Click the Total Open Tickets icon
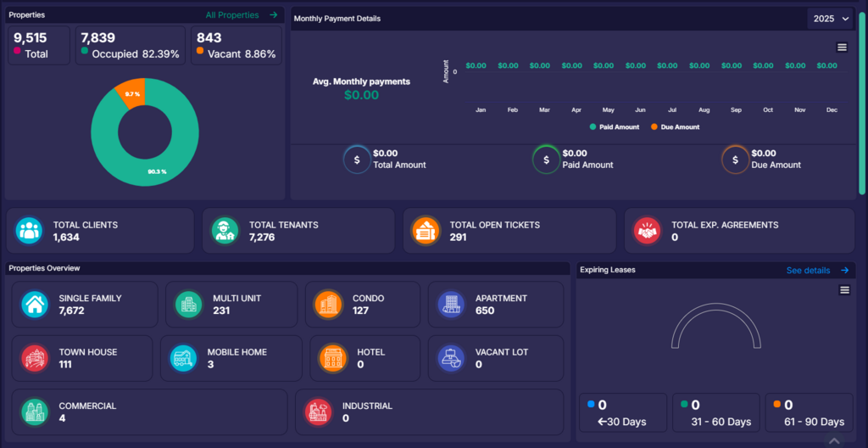Screen dimensions: 868x448 coord(426,231)
